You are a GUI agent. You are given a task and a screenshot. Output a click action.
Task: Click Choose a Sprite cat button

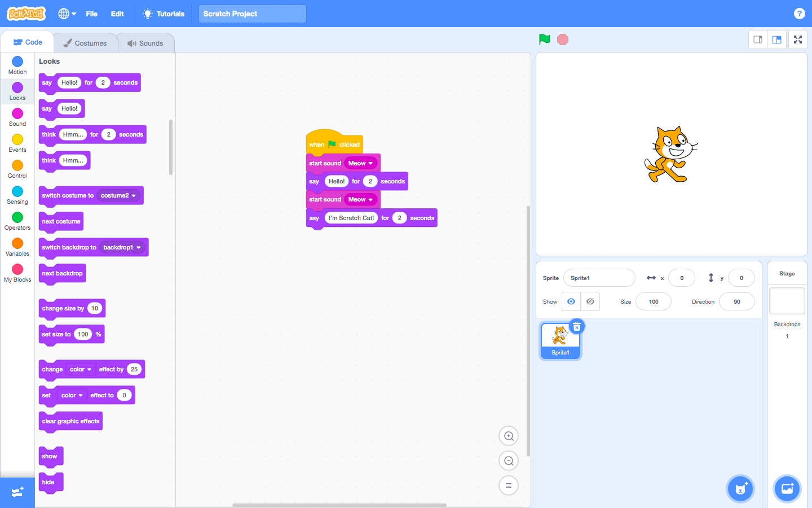(740, 489)
